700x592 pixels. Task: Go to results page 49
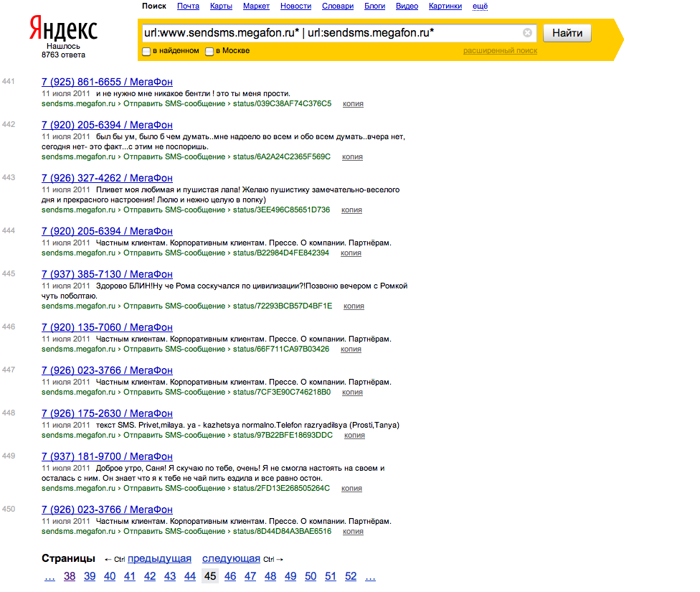290,576
